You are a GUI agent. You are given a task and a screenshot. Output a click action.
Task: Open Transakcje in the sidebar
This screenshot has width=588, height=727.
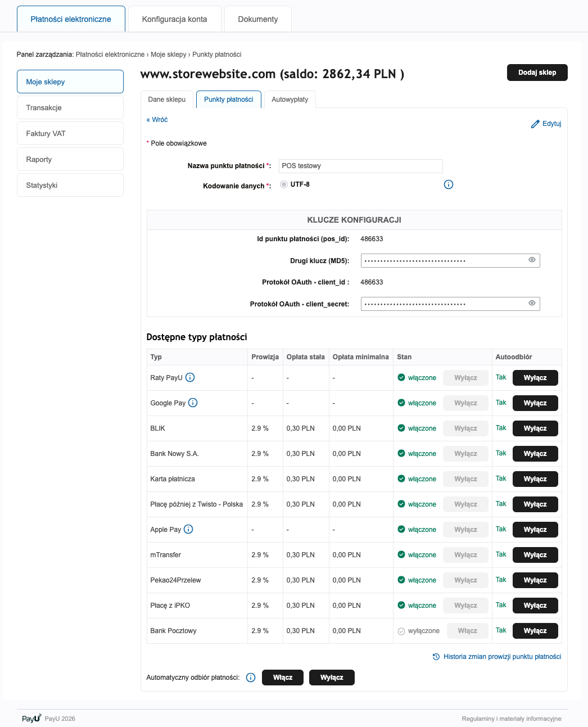[70, 107]
